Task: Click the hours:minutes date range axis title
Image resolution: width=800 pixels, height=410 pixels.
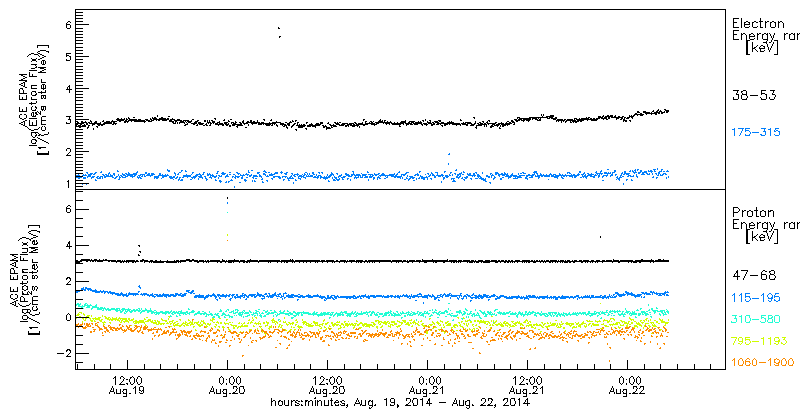Action: click(400, 402)
